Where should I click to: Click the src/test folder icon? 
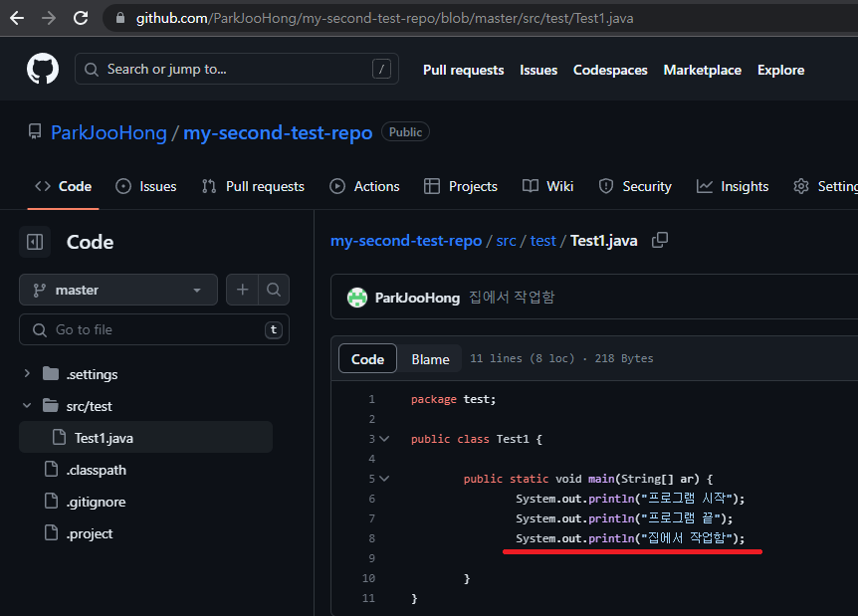click(51, 406)
